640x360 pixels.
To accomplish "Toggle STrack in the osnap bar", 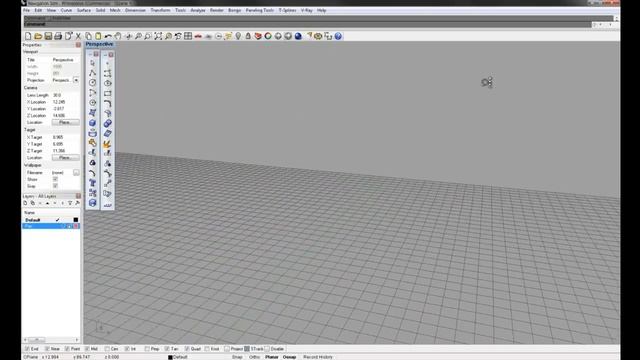I will pyautogui.click(x=254, y=349).
